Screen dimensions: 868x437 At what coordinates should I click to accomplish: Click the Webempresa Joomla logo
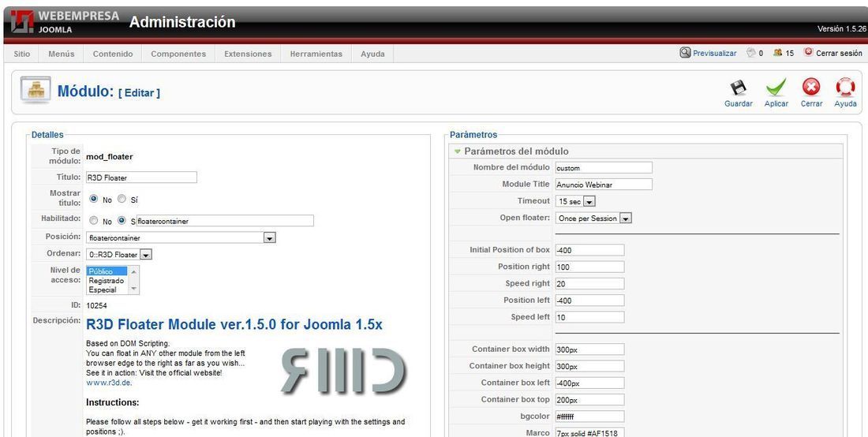64,22
